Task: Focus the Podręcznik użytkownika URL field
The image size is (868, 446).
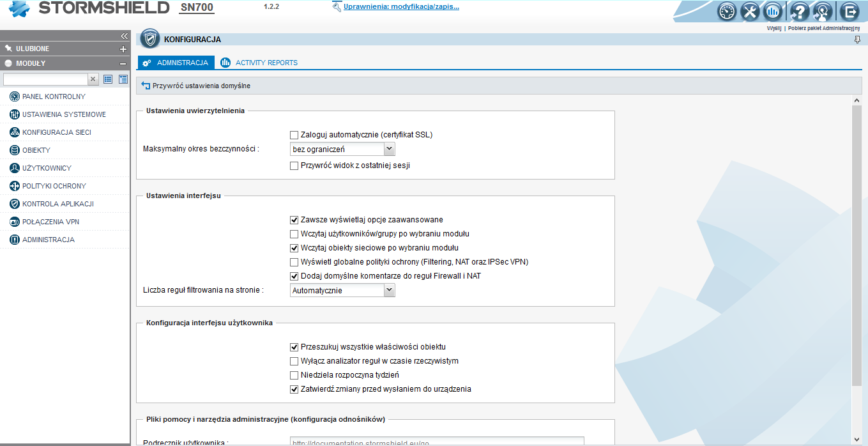Action: 437,441
